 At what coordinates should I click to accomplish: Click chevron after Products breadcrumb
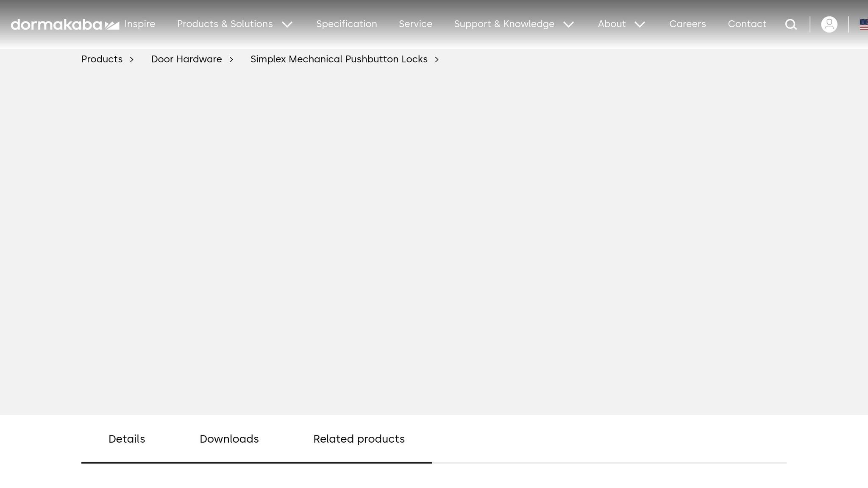point(131,60)
